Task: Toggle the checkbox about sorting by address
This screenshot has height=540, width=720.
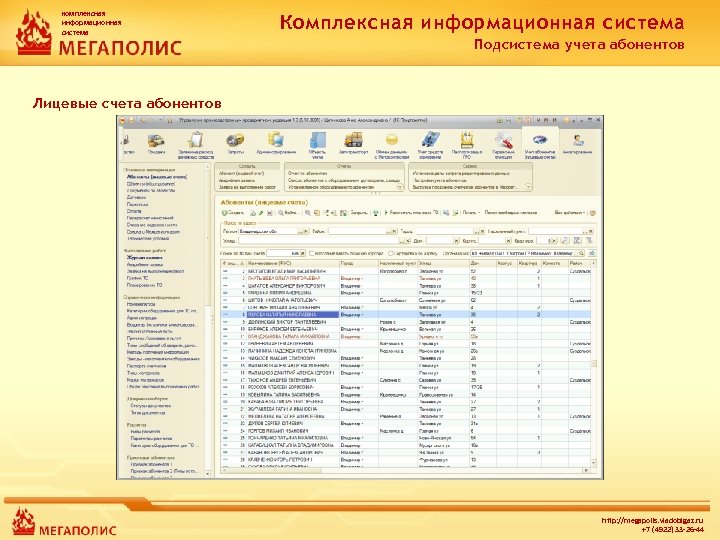Action: point(391,253)
